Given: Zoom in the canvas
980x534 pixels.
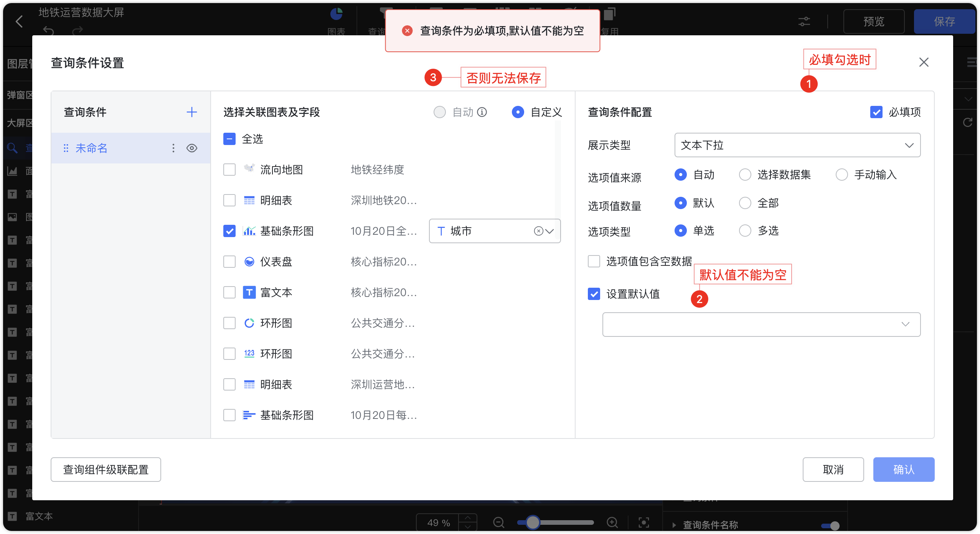Looking at the screenshot, I should point(612,522).
